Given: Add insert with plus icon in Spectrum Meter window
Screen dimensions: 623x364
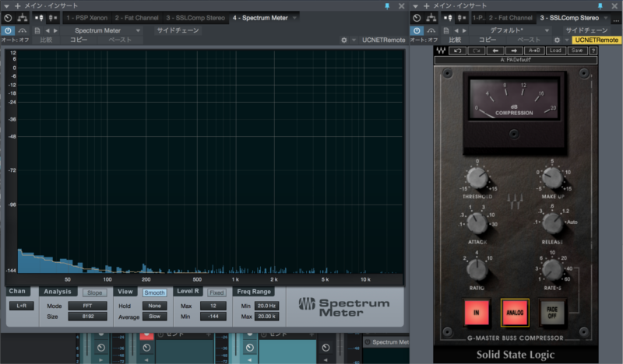Looking at the screenshot, I should [17, 6].
